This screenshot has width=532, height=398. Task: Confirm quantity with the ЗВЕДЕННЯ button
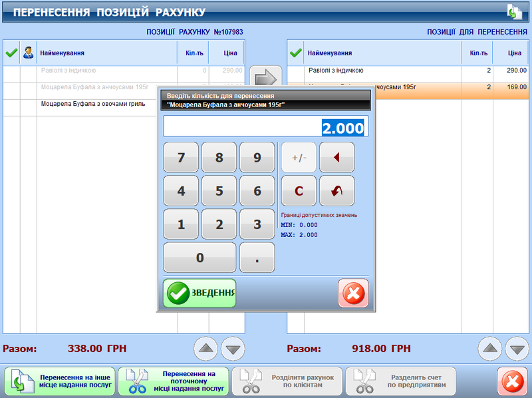(199, 293)
